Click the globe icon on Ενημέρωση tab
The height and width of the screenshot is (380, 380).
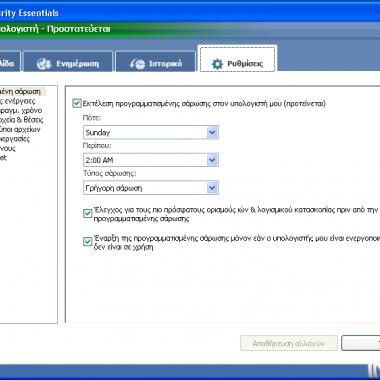tap(44, 64)
